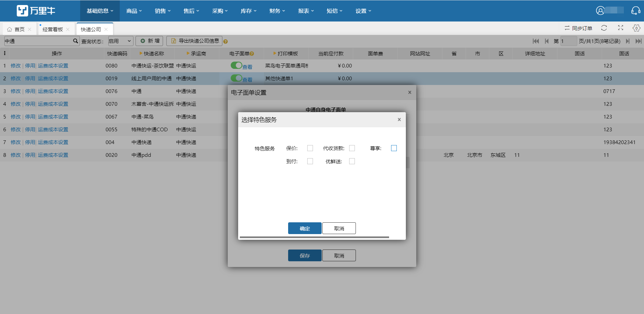
Task: Click the 万里牛 logo
Action: tap(36, 11)
